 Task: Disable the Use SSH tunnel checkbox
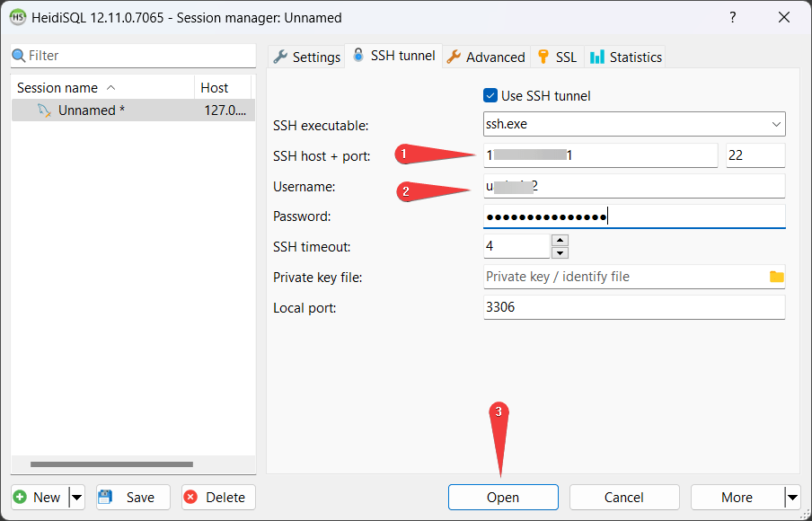(490, 96)
